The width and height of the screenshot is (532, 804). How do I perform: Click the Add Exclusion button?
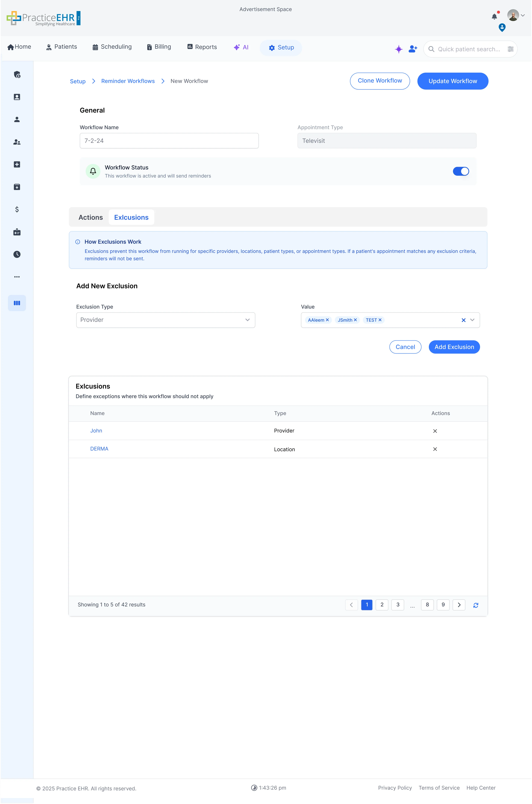454,347
